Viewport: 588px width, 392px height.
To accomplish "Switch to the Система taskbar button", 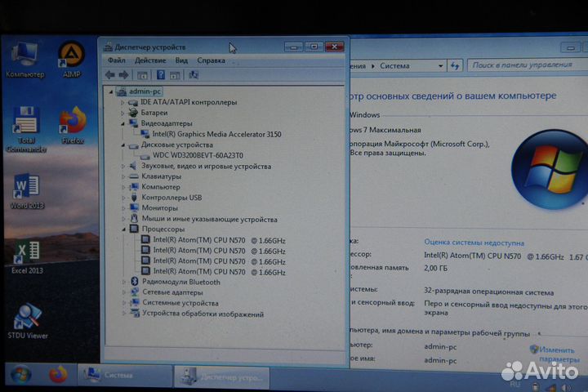I will tap(124, 375).
